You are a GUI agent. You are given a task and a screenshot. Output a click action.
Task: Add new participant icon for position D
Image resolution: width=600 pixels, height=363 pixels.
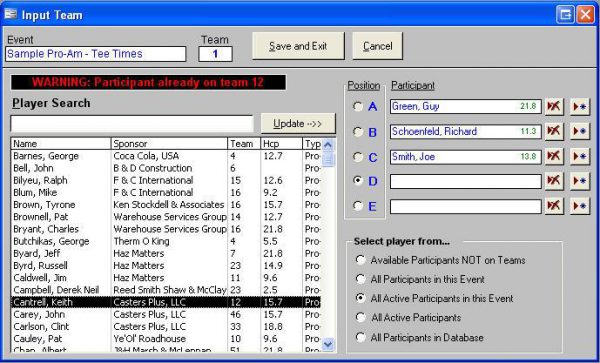(580, 181)
